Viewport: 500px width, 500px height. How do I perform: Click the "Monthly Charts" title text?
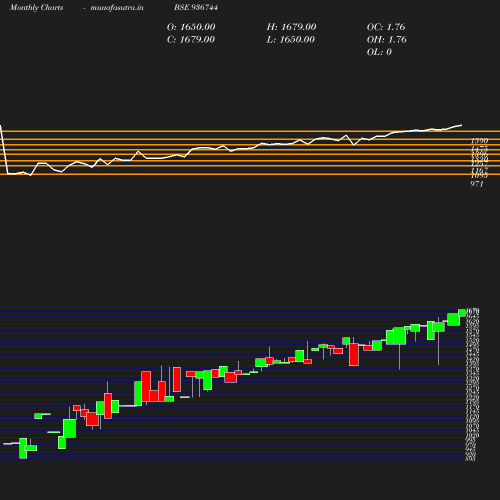(36, 7)
